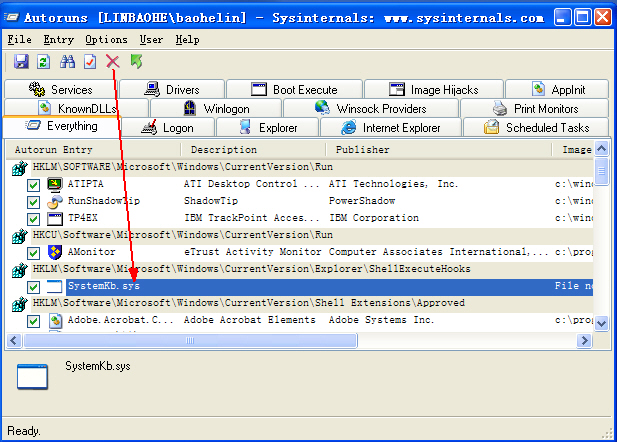
Task: Switch to the Winsock Providers tab
Action: pos(371,108)
